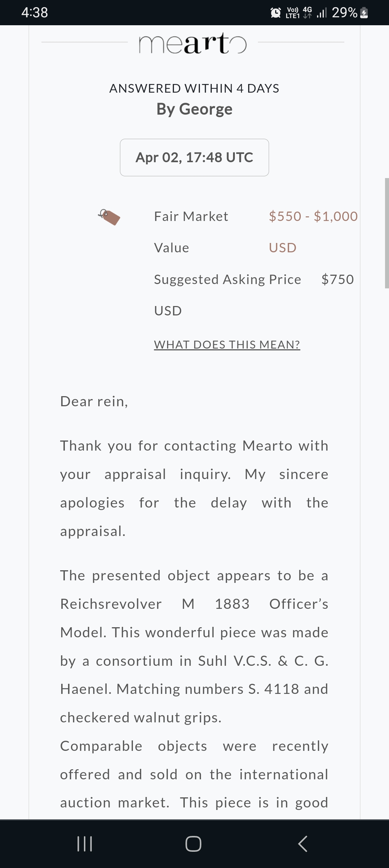The width and height of the screenshot is (389, 868).
Task: Tap the Suggested Asking Price label
Action: pyautogui.click(x=227, y=279)
